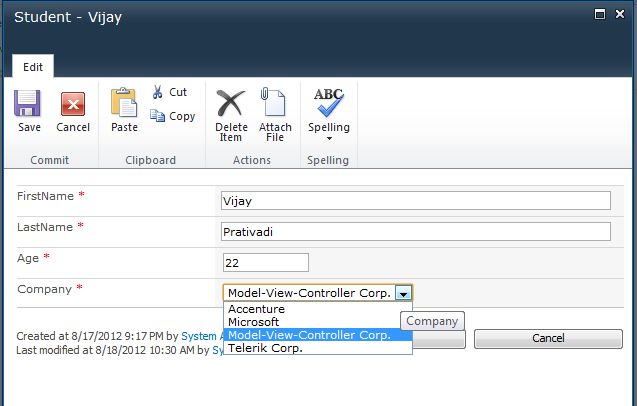Click the Delete Item X icon
The image size is (637, 406).
231,103
